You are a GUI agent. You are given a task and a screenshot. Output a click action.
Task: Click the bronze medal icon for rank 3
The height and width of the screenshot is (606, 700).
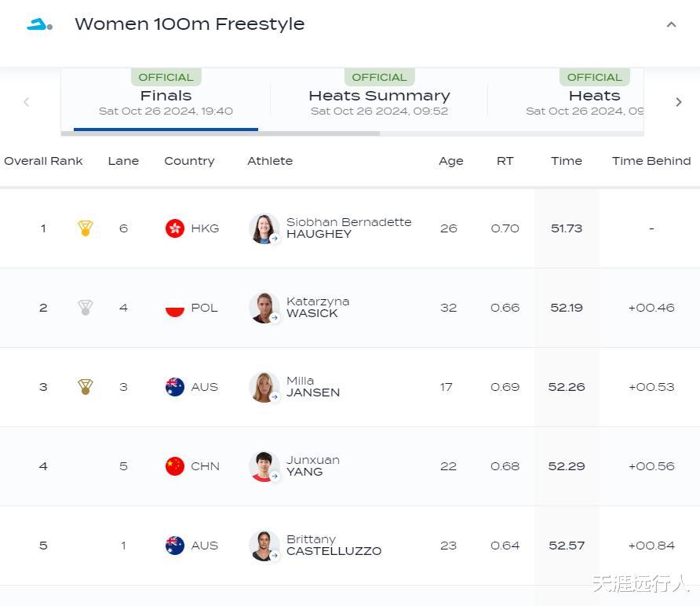86,387
